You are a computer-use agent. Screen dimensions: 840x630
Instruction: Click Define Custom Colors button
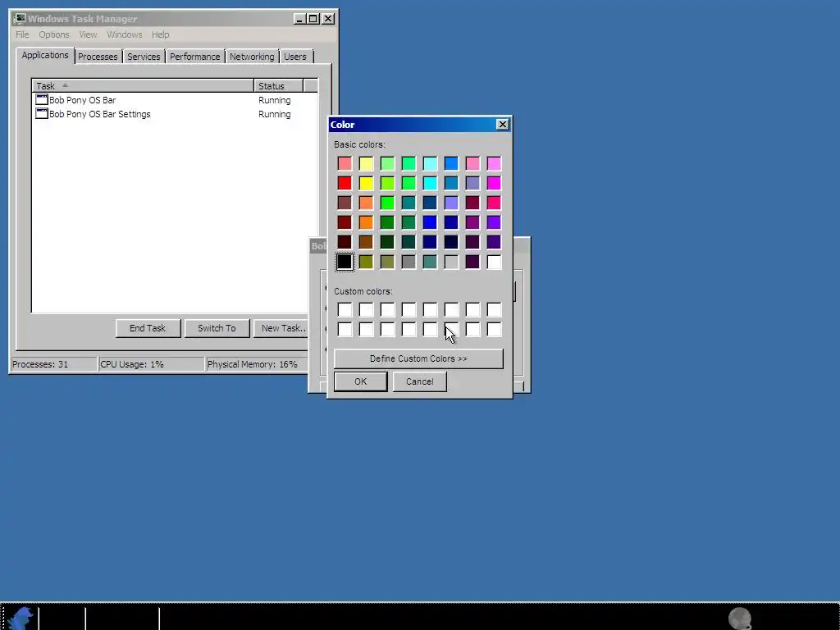[418, 358]
